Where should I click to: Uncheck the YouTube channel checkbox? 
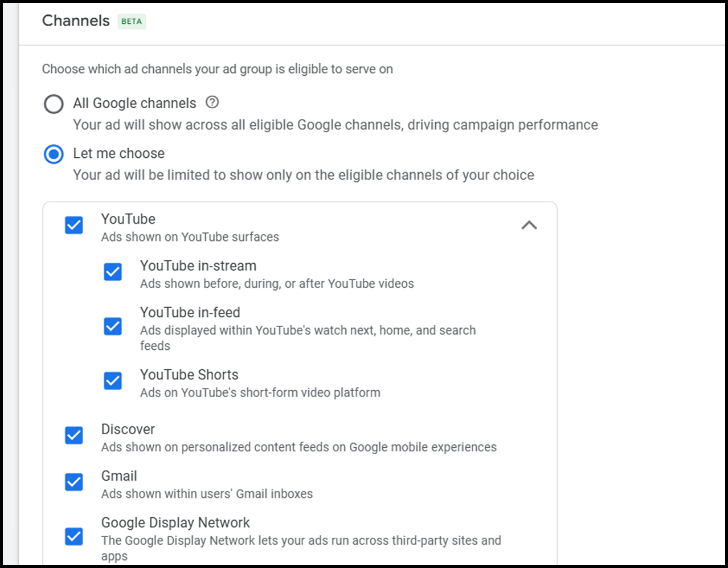pos(74,225)
